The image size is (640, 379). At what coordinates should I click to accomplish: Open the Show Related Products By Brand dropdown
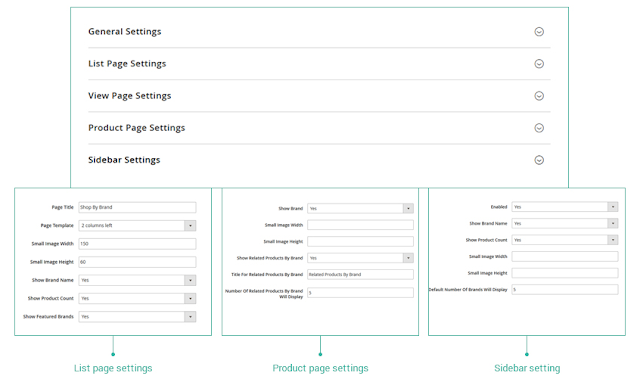point(360,258)
